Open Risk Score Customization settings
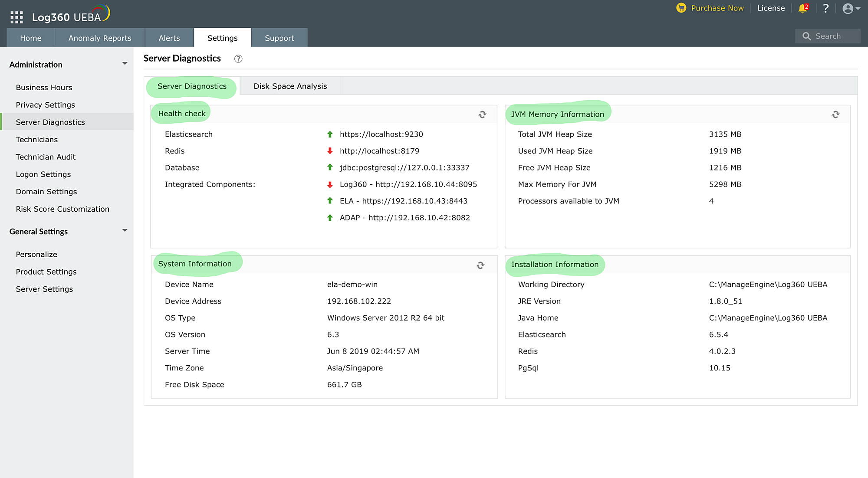Screen dimensions: 868x478 (62, 209)
